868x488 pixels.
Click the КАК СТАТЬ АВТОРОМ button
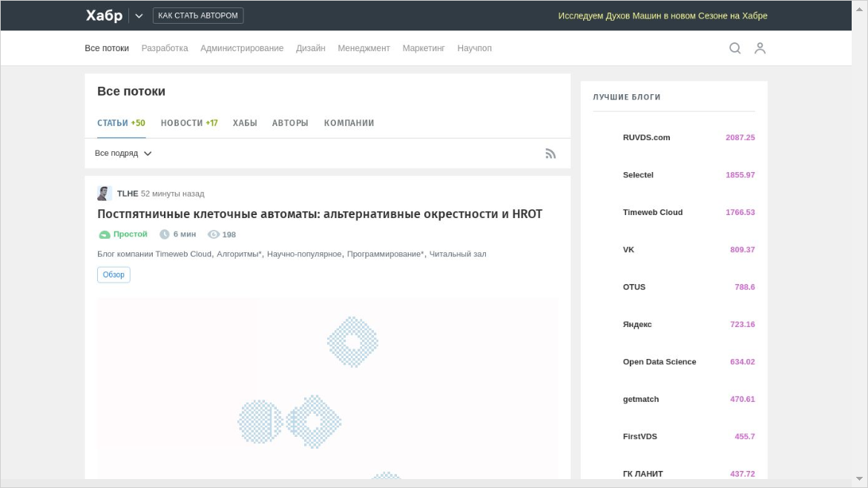[x=198, y=16]
